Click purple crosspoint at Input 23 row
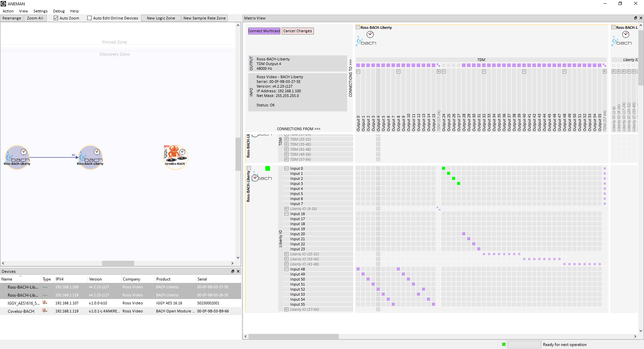The height and width of the screenshot is (349, 644). point(479,249)
